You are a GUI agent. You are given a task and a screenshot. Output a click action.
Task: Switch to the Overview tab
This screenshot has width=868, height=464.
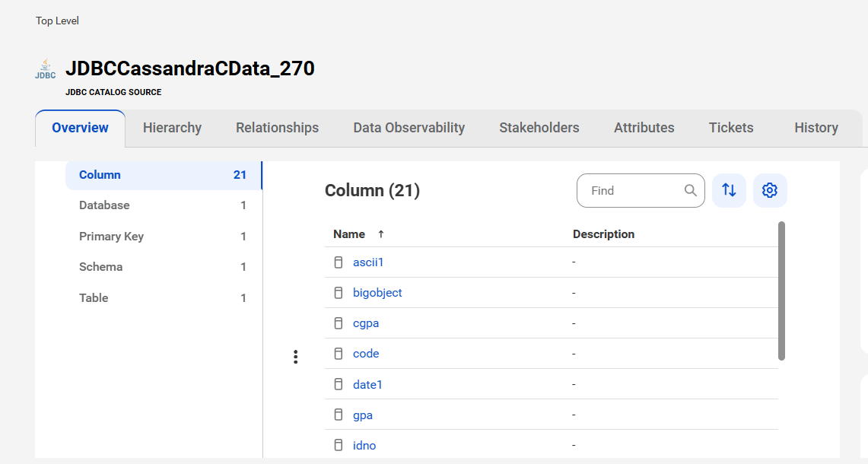pos(81,128)
